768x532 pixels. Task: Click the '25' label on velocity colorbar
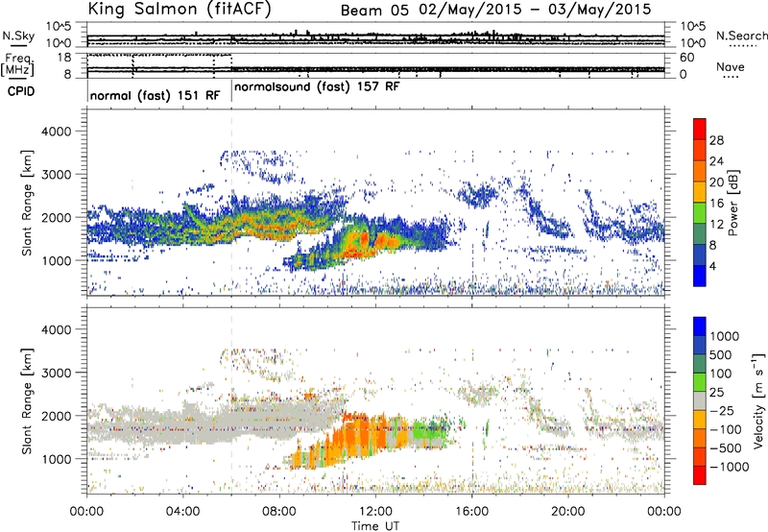(x=716, y=393)
